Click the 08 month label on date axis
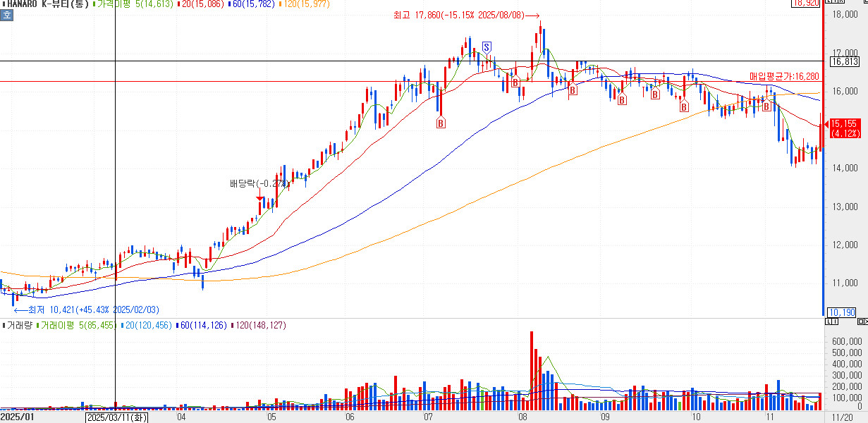The width and height of the screenshot is (868, 423). click(522, 417)
